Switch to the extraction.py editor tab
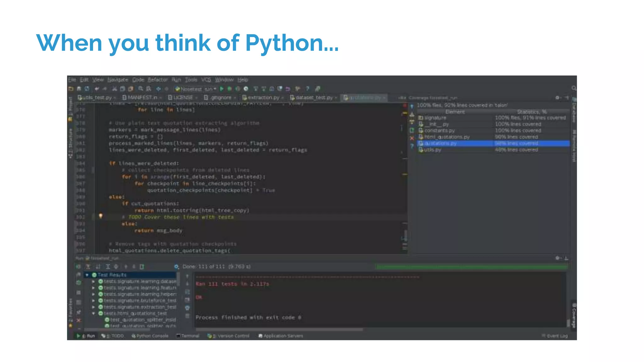Image resolution: width=644 pixels, height=362 pixels. tap(263, 97)
